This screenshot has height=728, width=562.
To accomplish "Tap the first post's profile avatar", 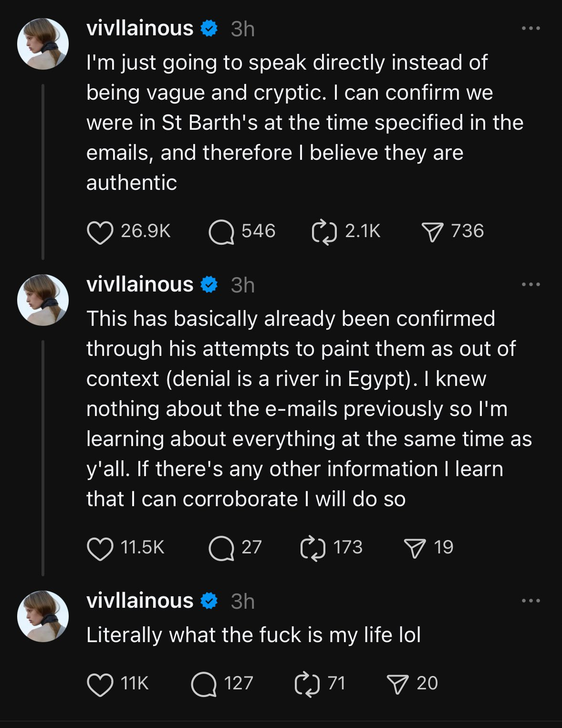I will (43, 44).
